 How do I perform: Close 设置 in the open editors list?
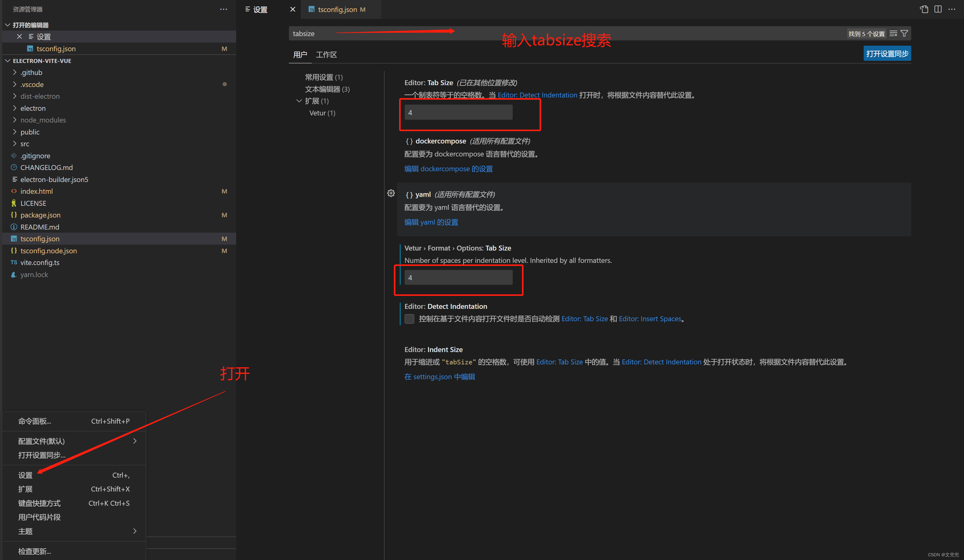point(19,37)
